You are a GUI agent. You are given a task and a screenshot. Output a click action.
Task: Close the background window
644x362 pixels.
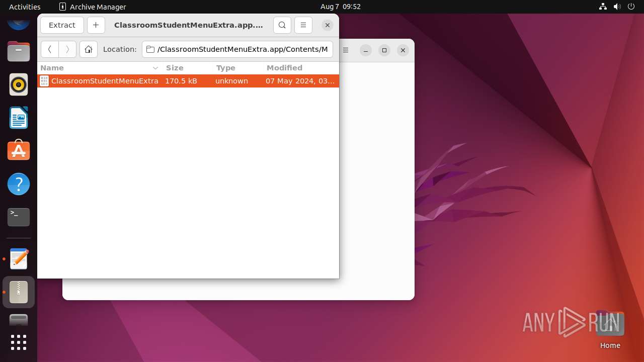point(403,50)
